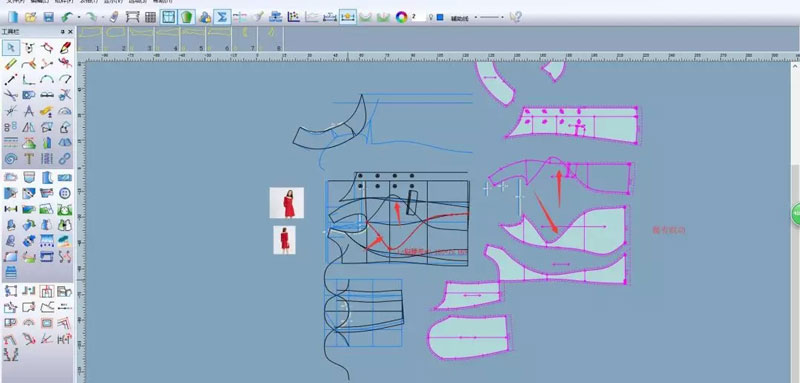This screenshot has height=383, width=800.
Task: Select the compass tool in toolbox
Action: click(x=29, y=111)
